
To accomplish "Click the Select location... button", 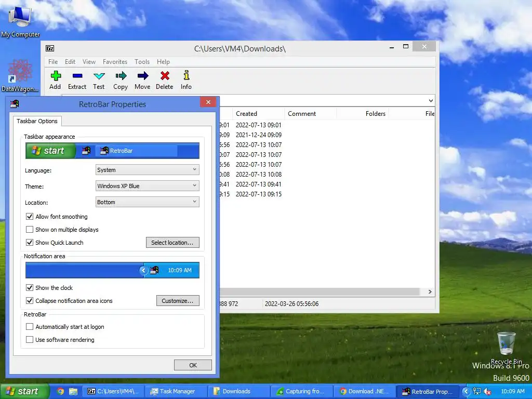I will point(172,243).
